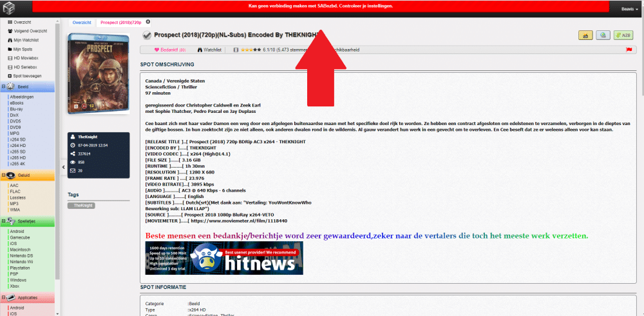Open HD Moviebox in the sidebar

click(x=23, y=58)
